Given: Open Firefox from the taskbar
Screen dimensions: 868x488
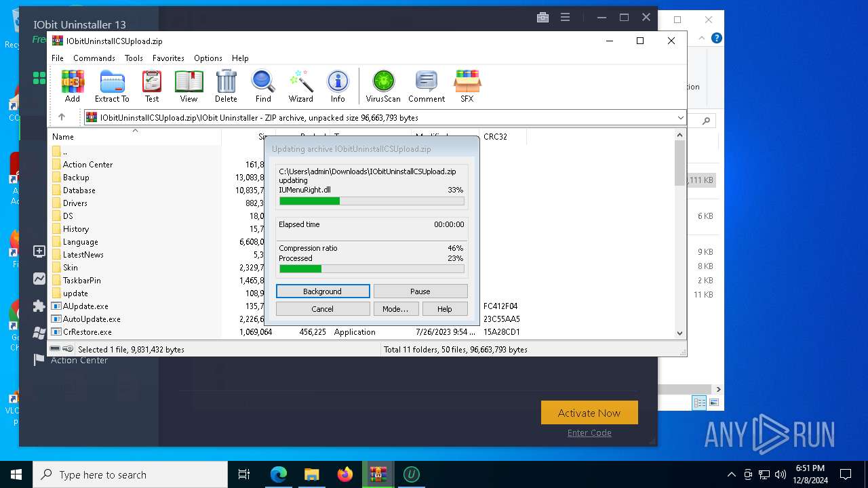Looking at the screenshot, I should click(x=345, y=474).
